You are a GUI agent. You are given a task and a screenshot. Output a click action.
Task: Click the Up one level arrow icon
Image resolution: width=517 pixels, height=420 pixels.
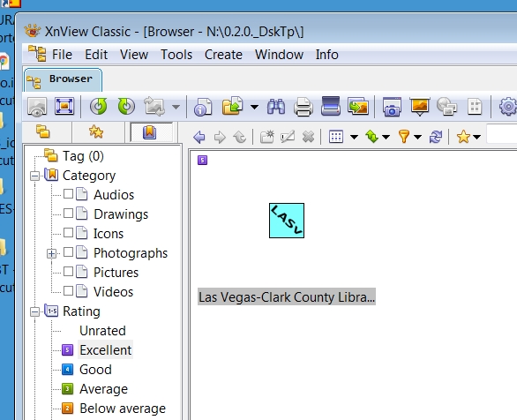pos(240,137)
